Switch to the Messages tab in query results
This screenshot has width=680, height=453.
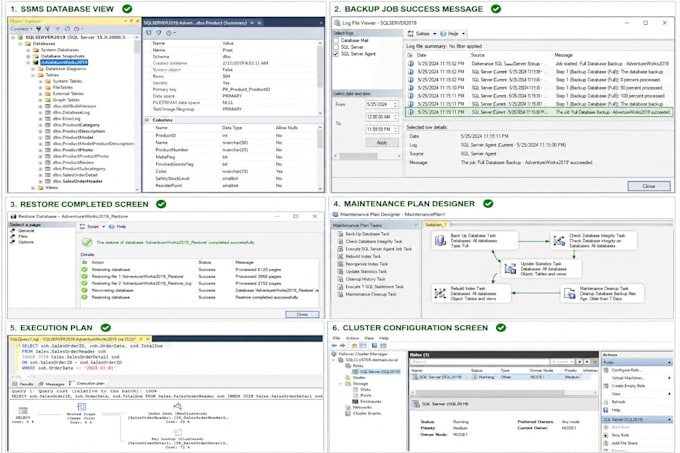pos(52,384)
